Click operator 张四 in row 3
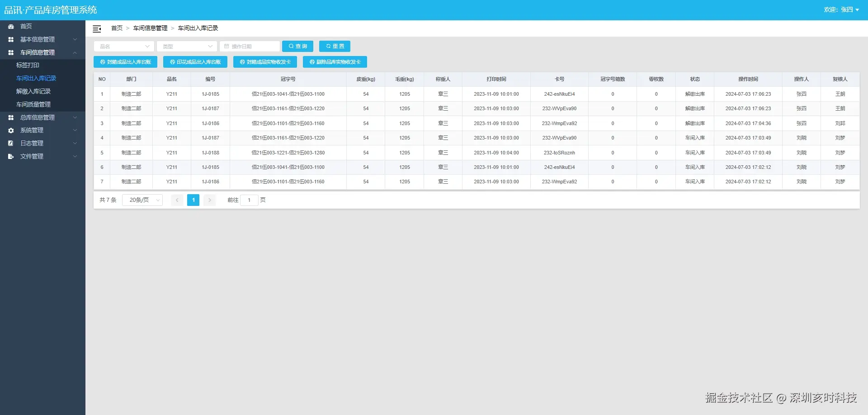Image resolution: width=868 pixels, height=415 pixels. [801, 124]
